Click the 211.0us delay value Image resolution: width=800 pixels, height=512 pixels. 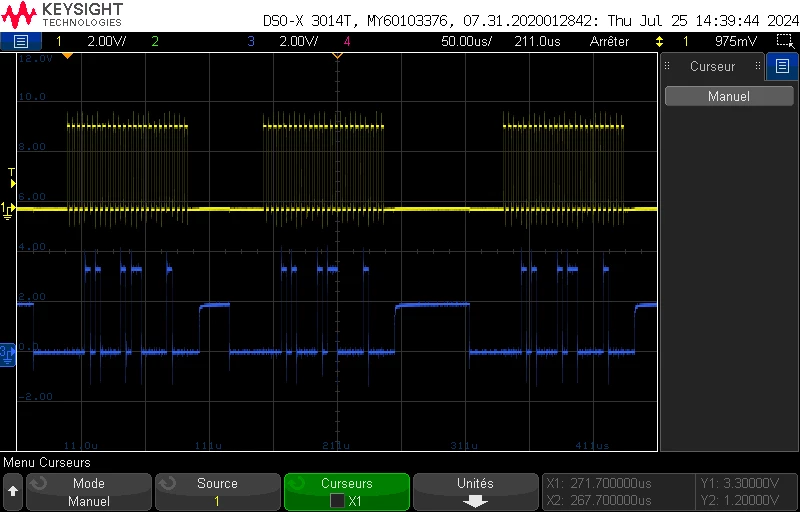[x=537, y=41]
